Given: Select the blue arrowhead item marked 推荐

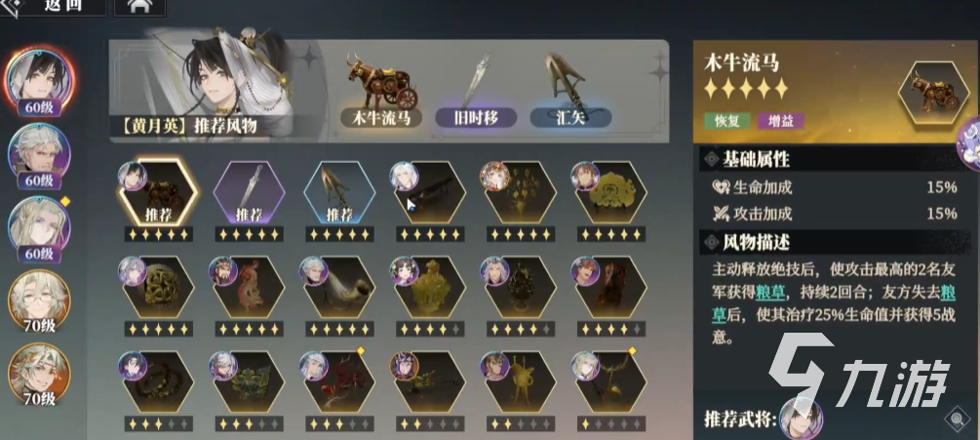Looking at the screenshot, I should pos(339,192).
